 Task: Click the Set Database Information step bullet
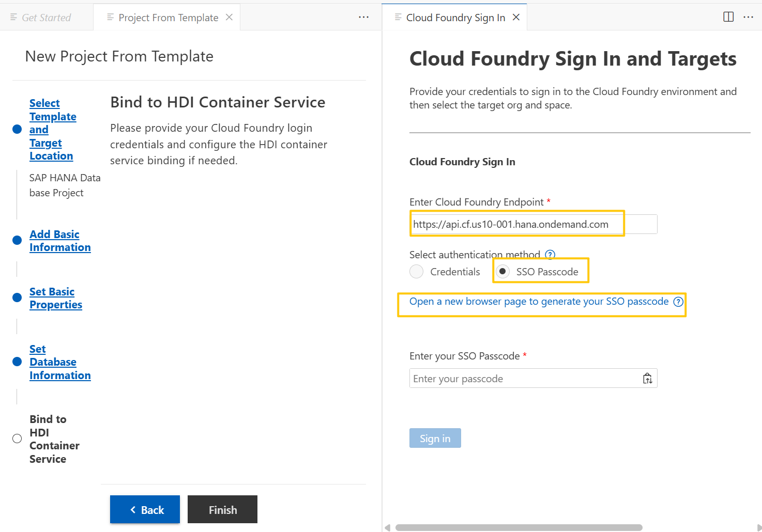(x=17, y=362)
